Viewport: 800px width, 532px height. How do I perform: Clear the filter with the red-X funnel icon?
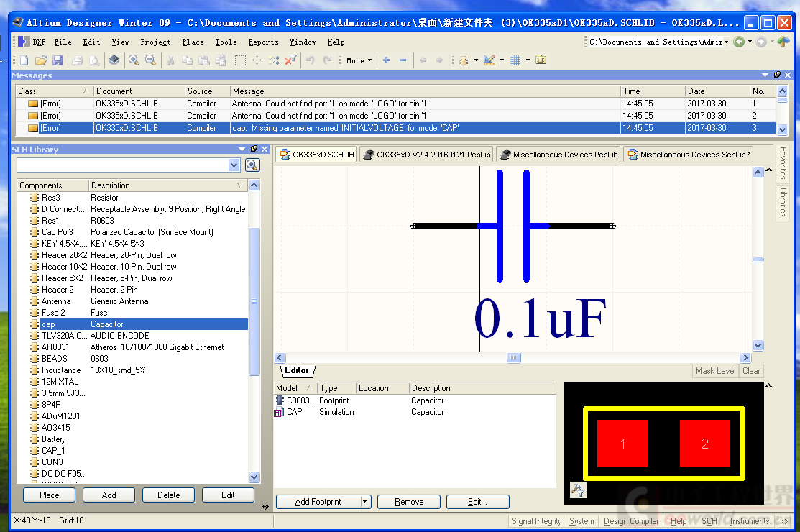tap(291, 60)
